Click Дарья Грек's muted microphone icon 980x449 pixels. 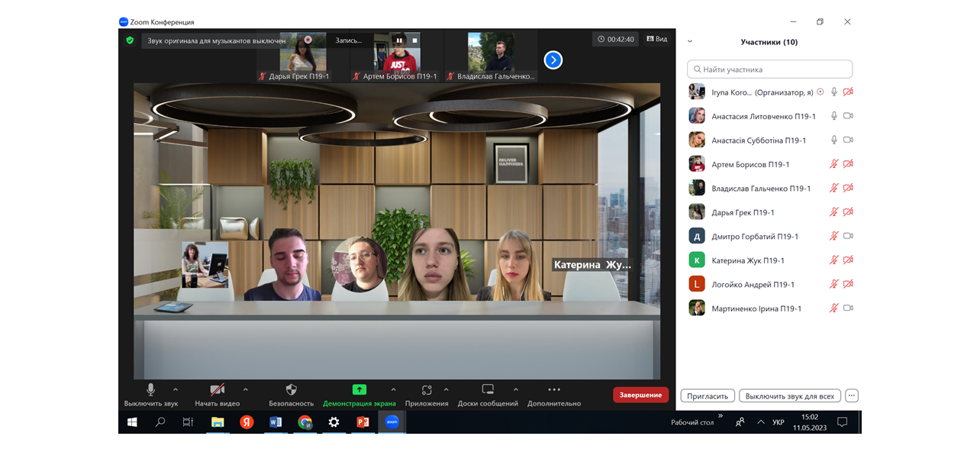[834, 212]
